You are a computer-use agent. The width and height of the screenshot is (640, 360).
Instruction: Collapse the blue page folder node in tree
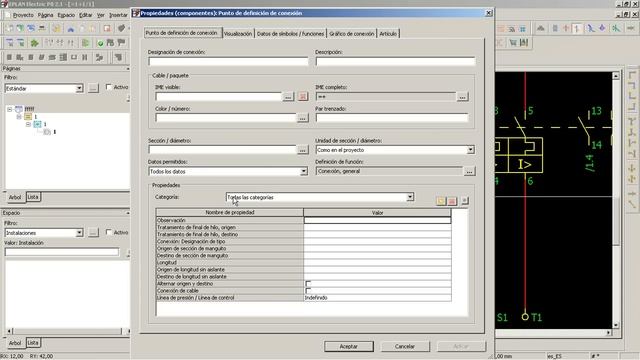click(x=28, y=124)
